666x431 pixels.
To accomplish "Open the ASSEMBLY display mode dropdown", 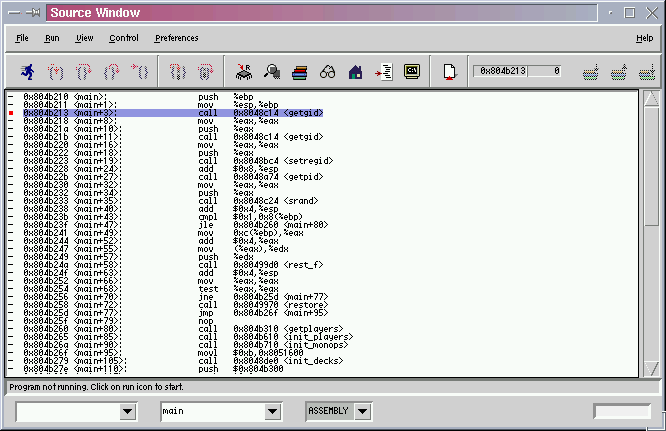I will point(362,412).
